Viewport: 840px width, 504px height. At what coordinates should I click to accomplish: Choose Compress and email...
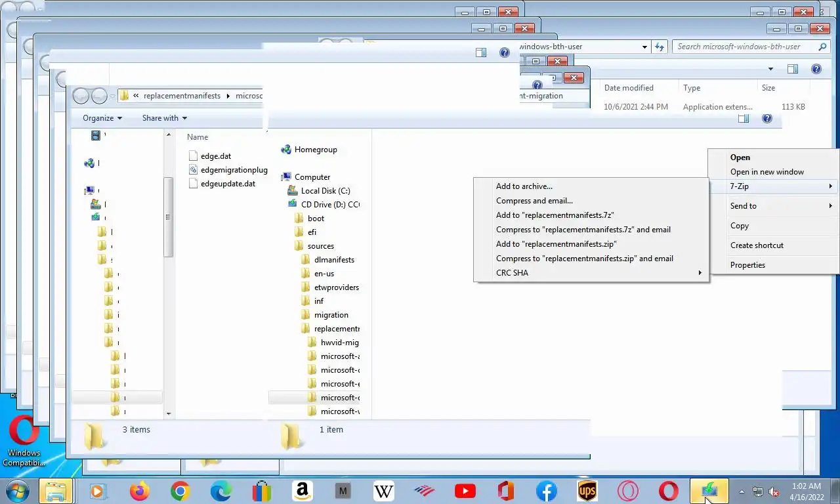coord(591,201)
